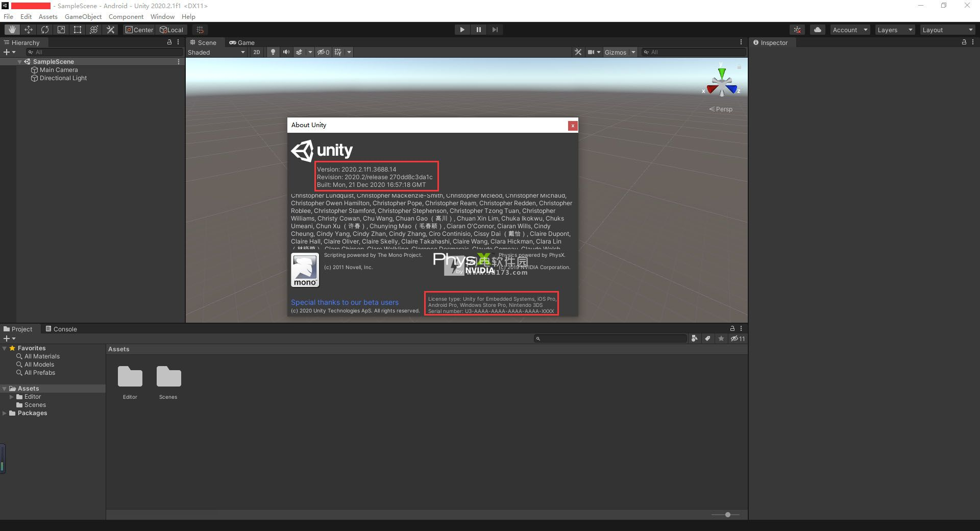The width and height of the screenshot is (980, 531).
Task: Open Gizmos dropdown arrow
Action: tap(633, 52)
